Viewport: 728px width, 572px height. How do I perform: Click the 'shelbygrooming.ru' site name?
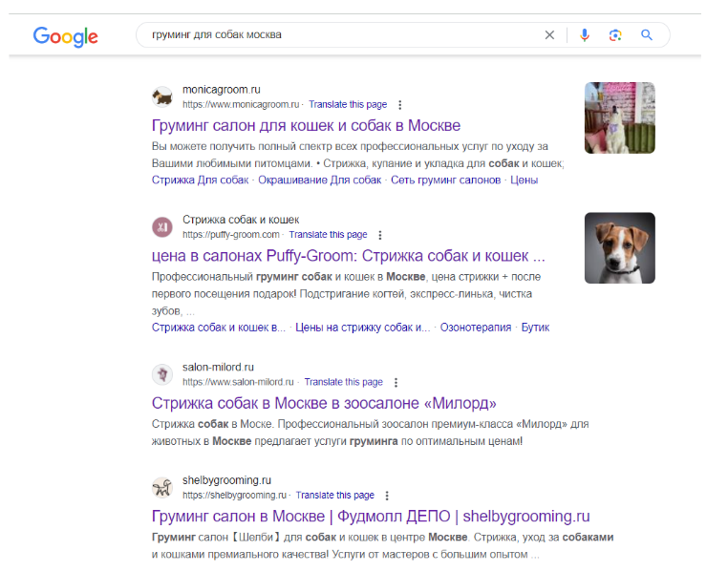pyautogui.click(x=226, y=480)
